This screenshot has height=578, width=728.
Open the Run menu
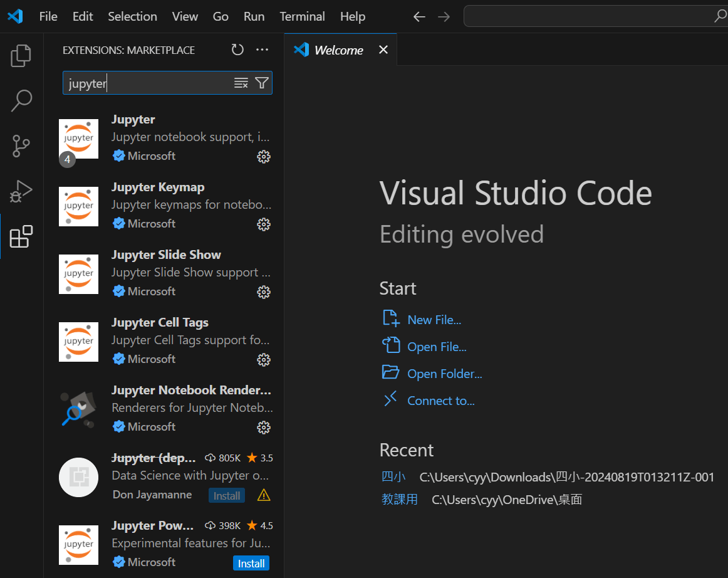coord(254,16)
